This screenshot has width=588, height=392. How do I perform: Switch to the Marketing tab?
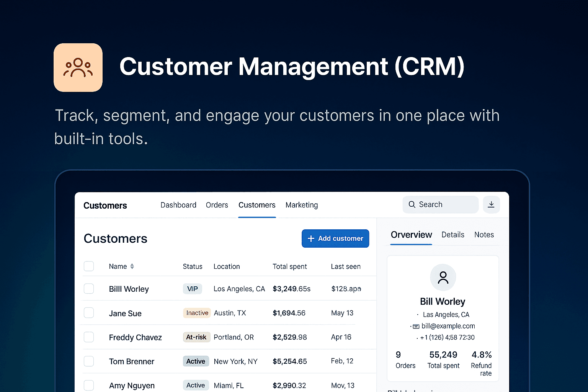click(302, 205)
